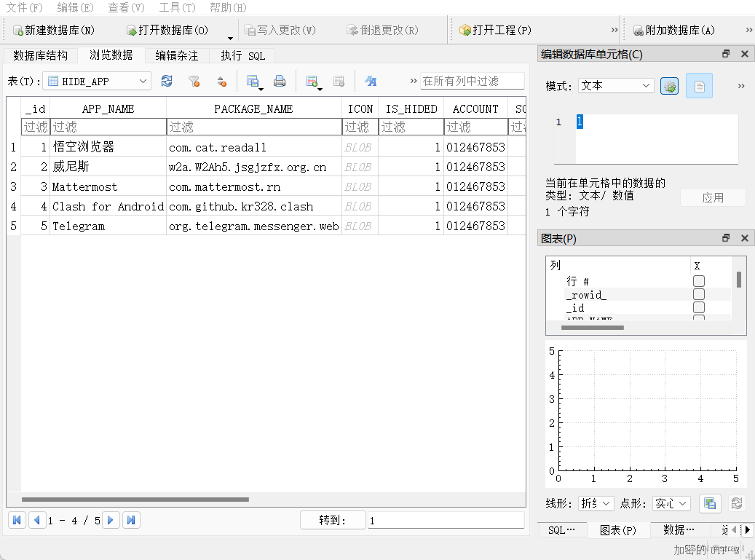Open the edit cell mode (文本) dropdown
Viewport: 755px width, 560px height.
(x=616, y=86)
